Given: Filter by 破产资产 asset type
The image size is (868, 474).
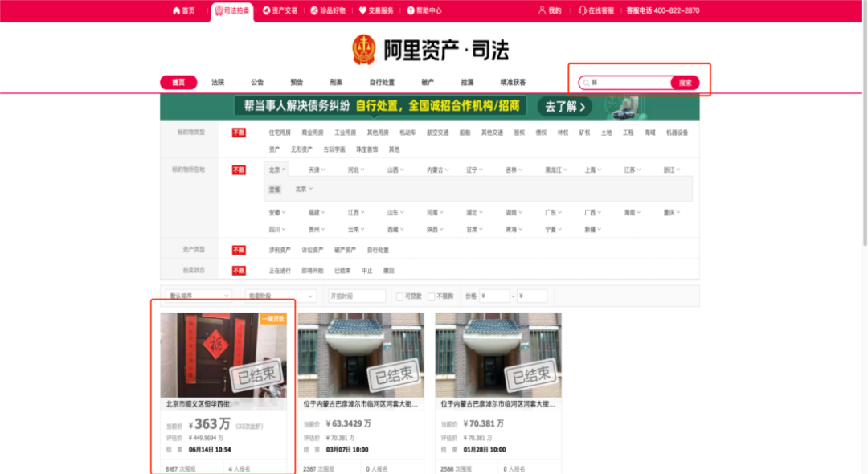Looking at the screenshot, I should tap(345, 250).
